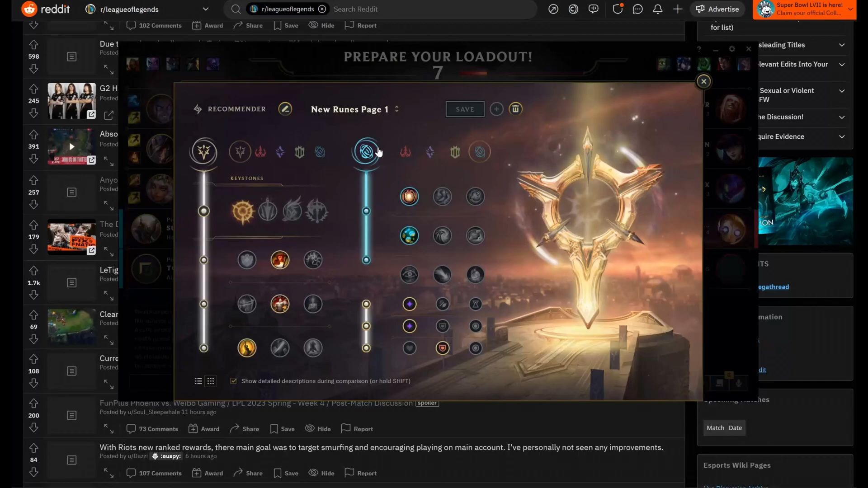Open the Reddit create post plus icon
The image size is (868, 488).
click(678, 9)
